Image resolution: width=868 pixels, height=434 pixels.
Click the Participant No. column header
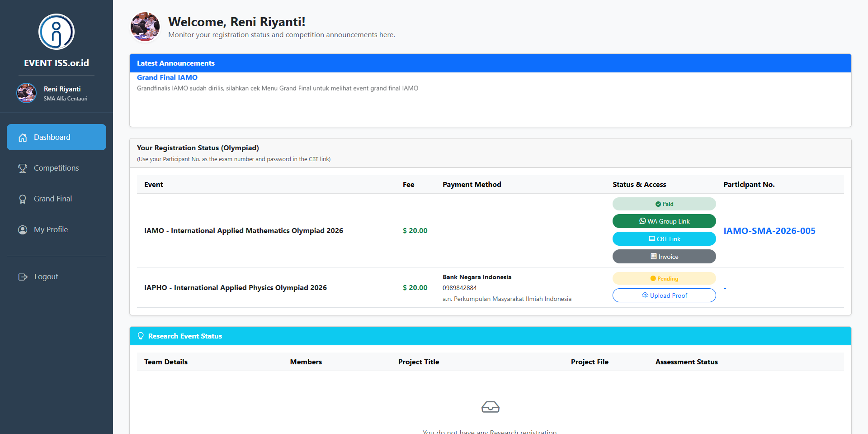[749, 185]
